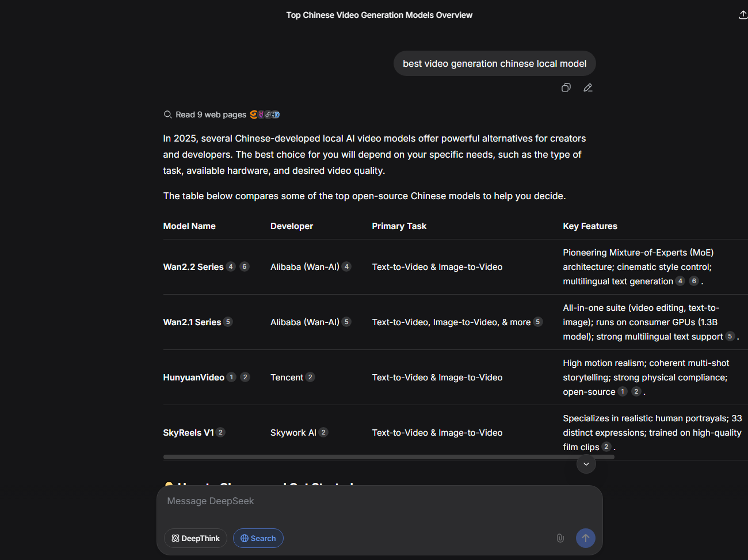Click the user message bubble about best video generation

point(495,63)
